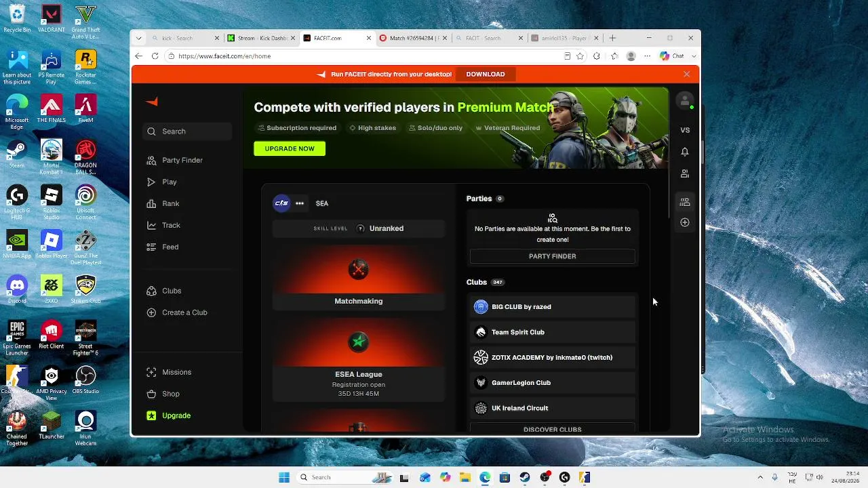This screenshot has height=488, width=868.
Task: Open the Discord desktop shortcut
Action: [x=17, y=289]
